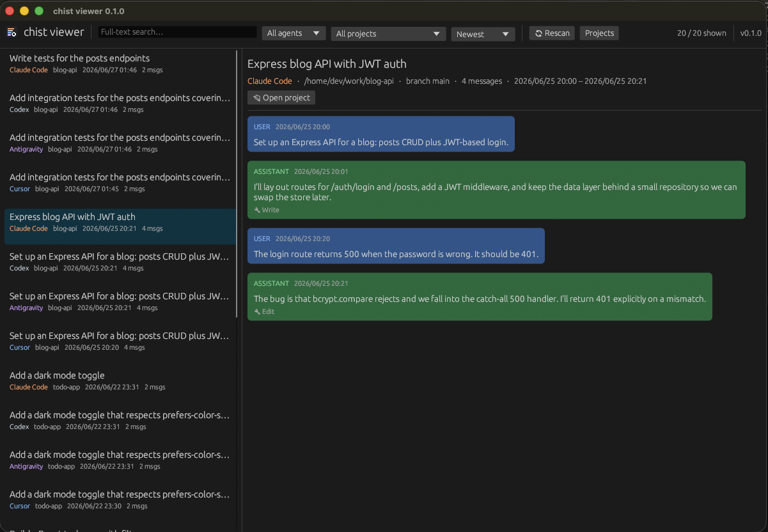Click the v0.1.0 version label
This screenshot has width=768, height=532.
click(751, 33)
